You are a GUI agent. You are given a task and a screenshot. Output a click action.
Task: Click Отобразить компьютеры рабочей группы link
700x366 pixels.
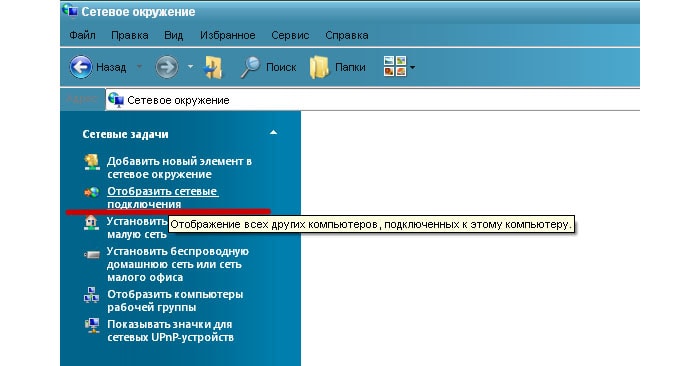click(175, 300)
